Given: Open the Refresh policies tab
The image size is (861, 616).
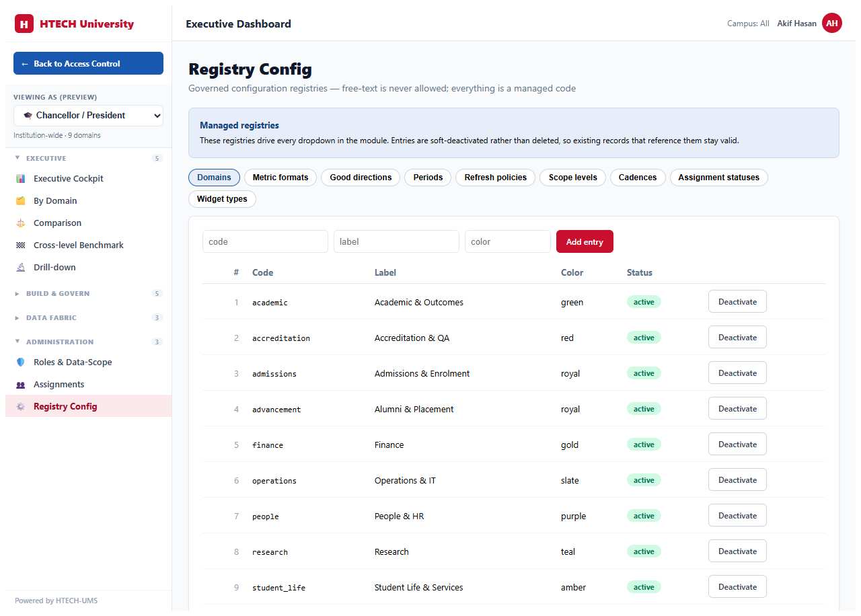Looking at the screenshot, I should [x=496, y=178].
